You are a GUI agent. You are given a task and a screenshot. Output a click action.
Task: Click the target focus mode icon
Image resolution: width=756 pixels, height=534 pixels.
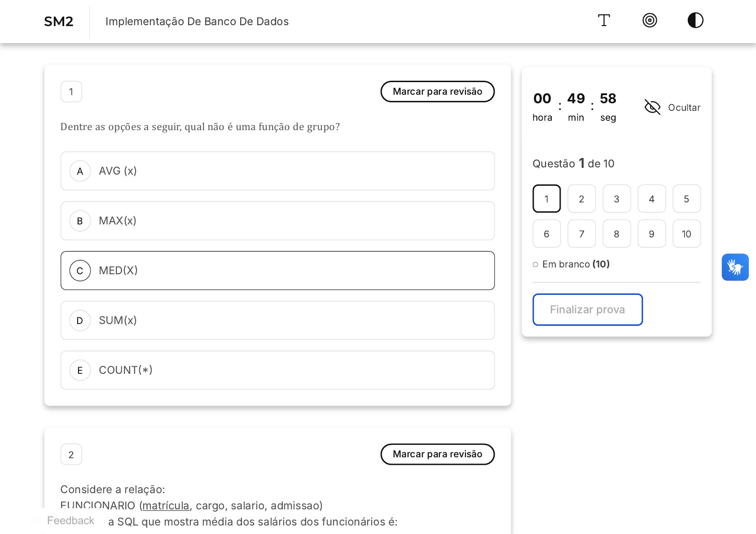[650, 21]
